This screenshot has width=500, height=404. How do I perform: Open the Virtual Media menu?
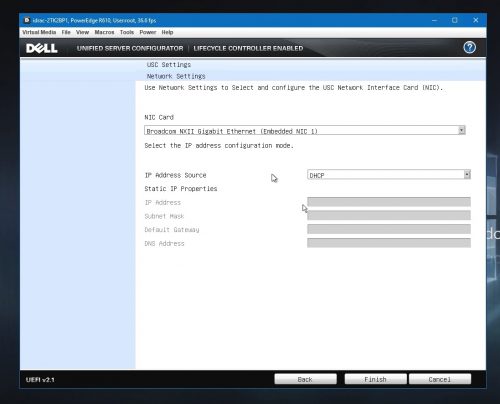(x=39, y=32)
